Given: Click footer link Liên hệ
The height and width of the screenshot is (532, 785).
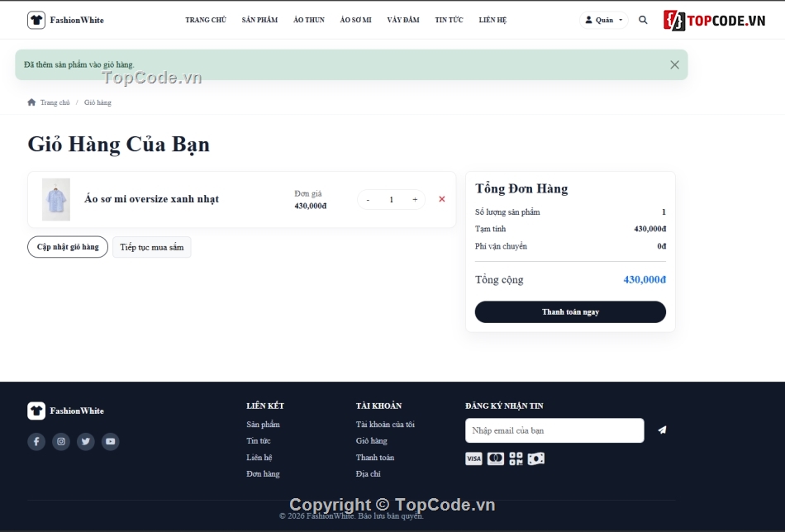Looking at the screenshot, I should click(259, 458).
